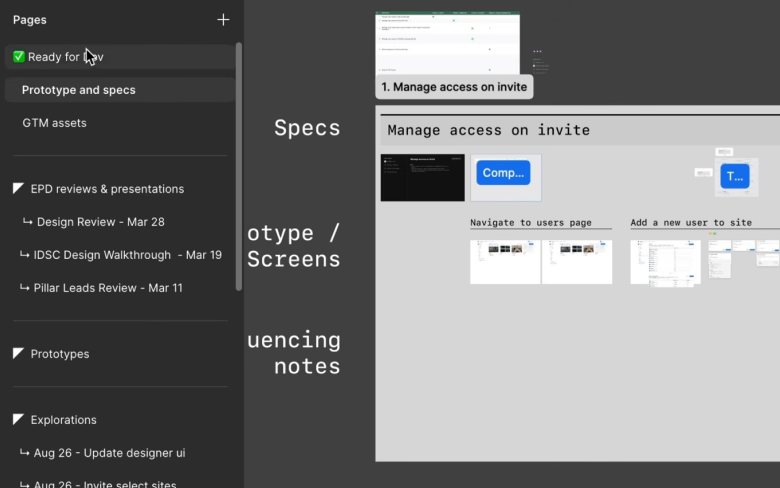Click the pages list scrollbar
The image size is (780, 488).
[239, 167]
